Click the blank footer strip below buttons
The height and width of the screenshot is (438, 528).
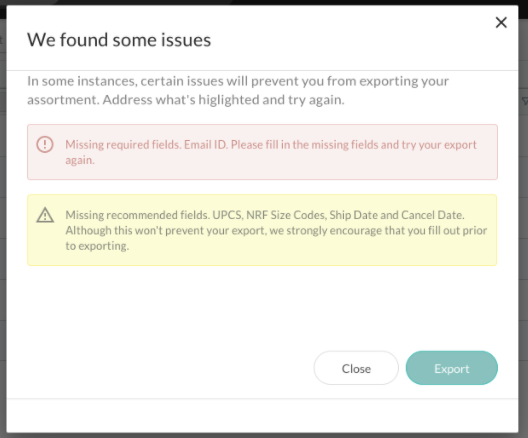pyautogui.click(x=262, y=416)
